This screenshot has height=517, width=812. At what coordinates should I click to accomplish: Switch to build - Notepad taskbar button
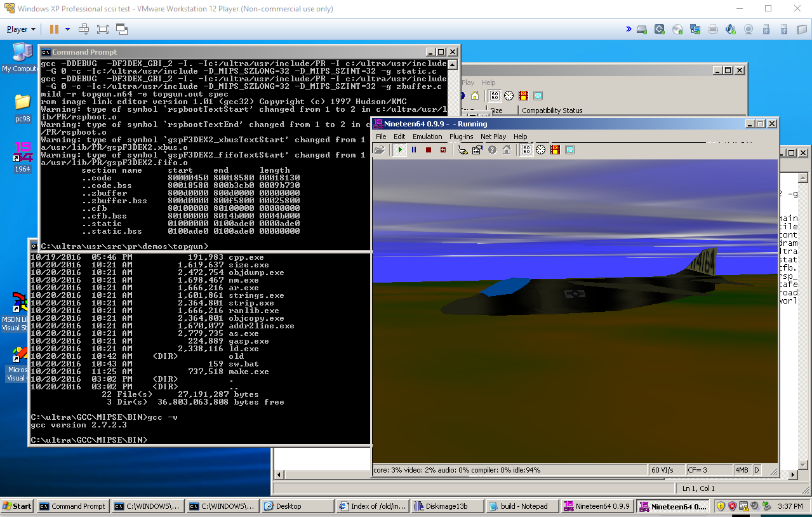click(x=522, y=506)
